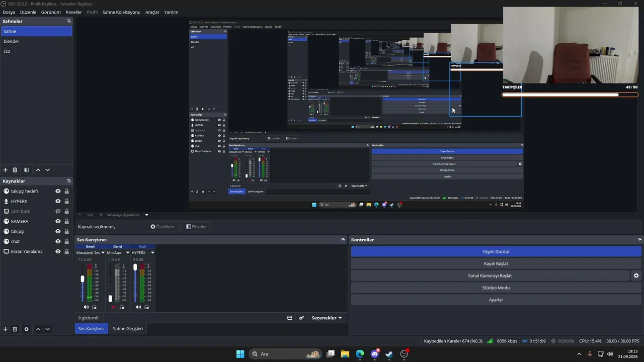Screen dimensions: 644x362
Task: Open Steam from the Windows taskbar
Action: [389, 354]
